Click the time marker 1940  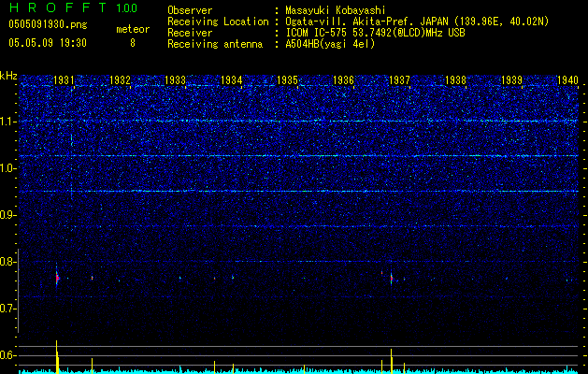[567, 79]
